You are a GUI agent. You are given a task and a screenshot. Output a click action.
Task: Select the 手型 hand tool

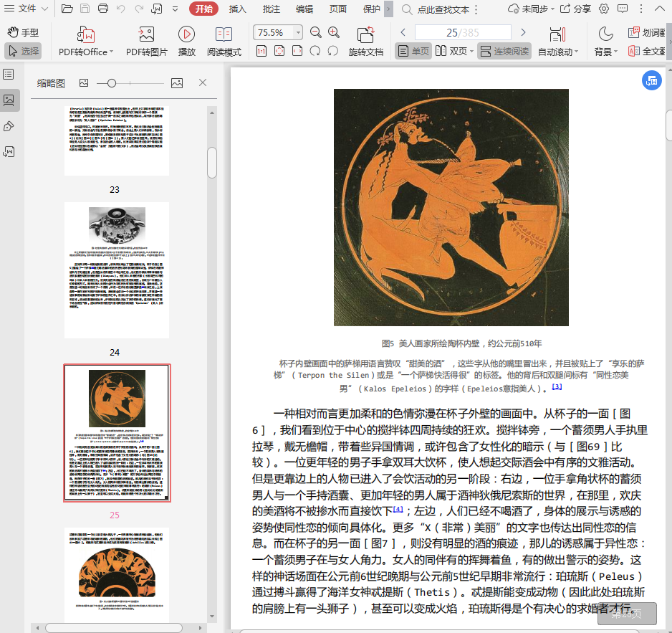point(23,32)
